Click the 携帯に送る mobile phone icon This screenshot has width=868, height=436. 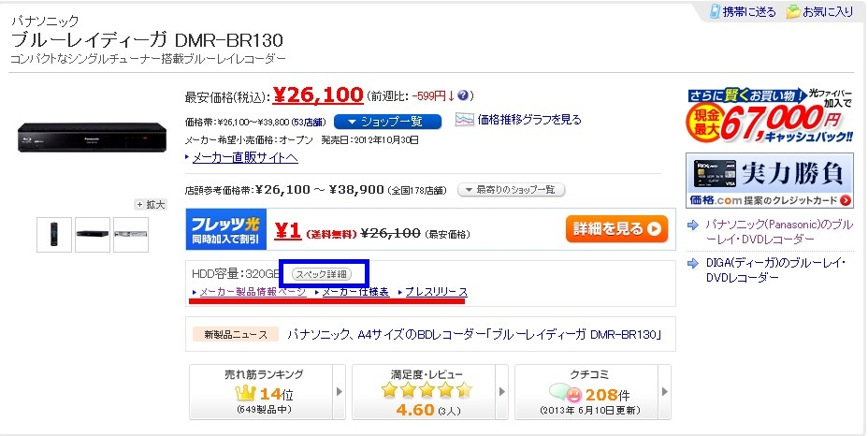(716, 12)
